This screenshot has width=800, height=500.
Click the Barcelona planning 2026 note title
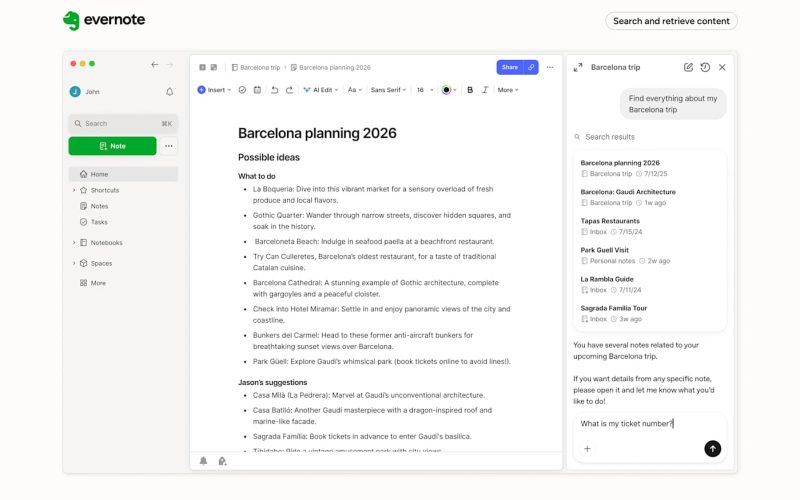click(x=317, y=133)
